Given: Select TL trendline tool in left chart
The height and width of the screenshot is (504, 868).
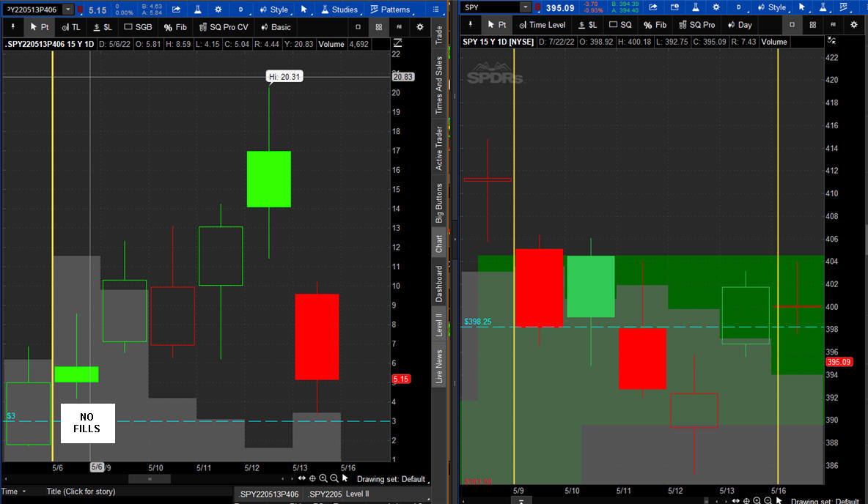Looking at the screenshot, I should [71, 26].
